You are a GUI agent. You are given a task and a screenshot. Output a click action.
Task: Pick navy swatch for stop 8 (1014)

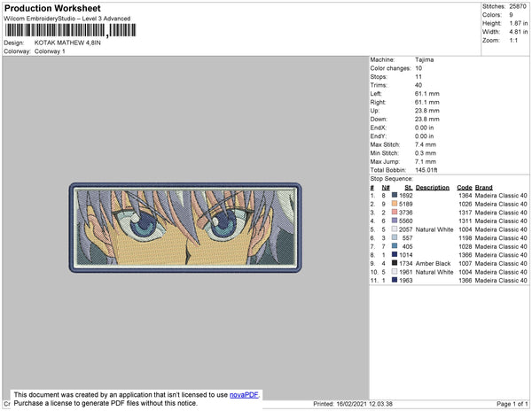click(395, 254)
